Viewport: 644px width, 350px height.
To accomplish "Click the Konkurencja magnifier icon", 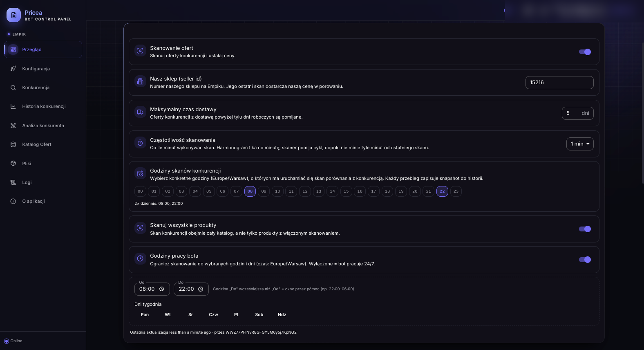I will point(13,87).
